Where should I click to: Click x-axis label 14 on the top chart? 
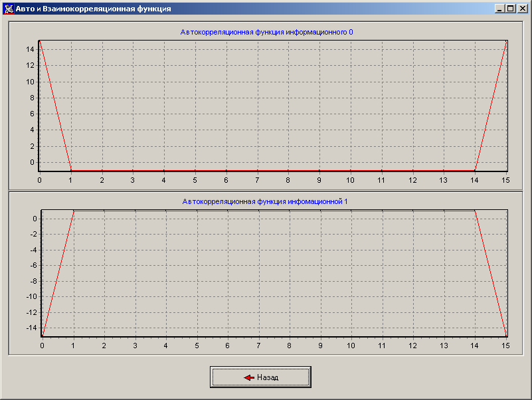click(474, 180)
